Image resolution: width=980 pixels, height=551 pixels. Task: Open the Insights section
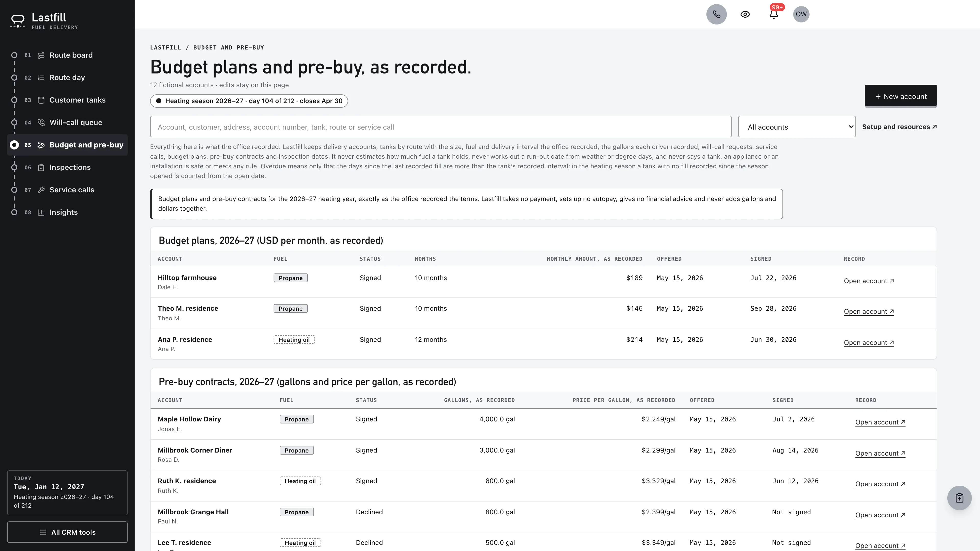(x=67, y=212)
